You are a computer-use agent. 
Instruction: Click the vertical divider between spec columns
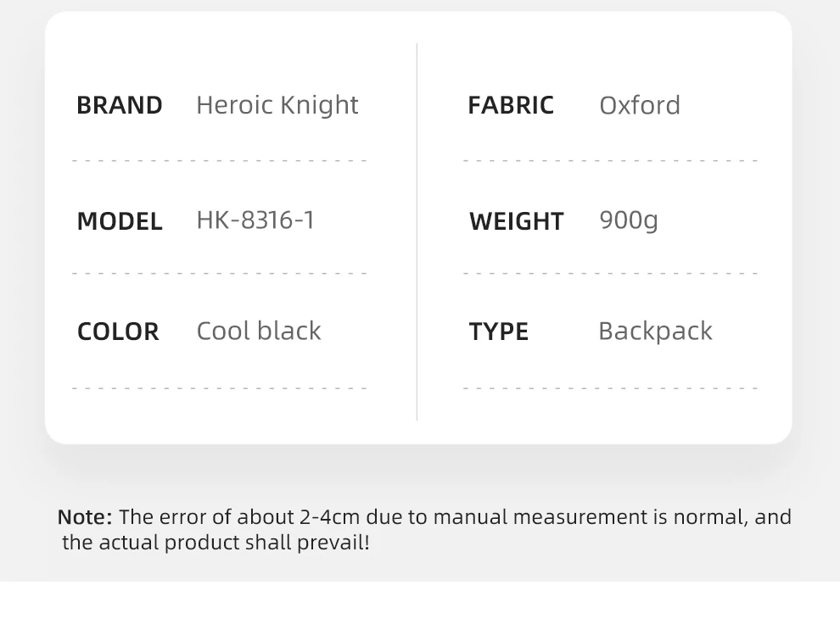pos(417,231)
